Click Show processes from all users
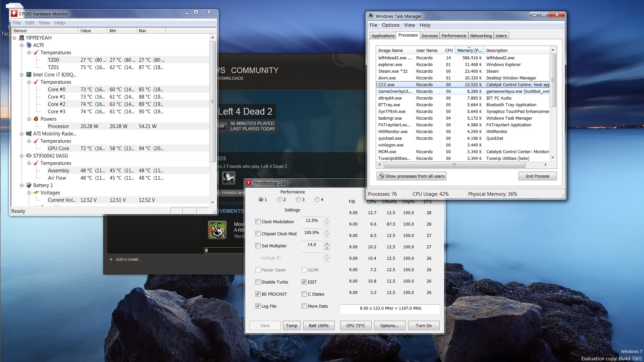The height and width of the screenshot is (362, 644). (x=412, y=176)
